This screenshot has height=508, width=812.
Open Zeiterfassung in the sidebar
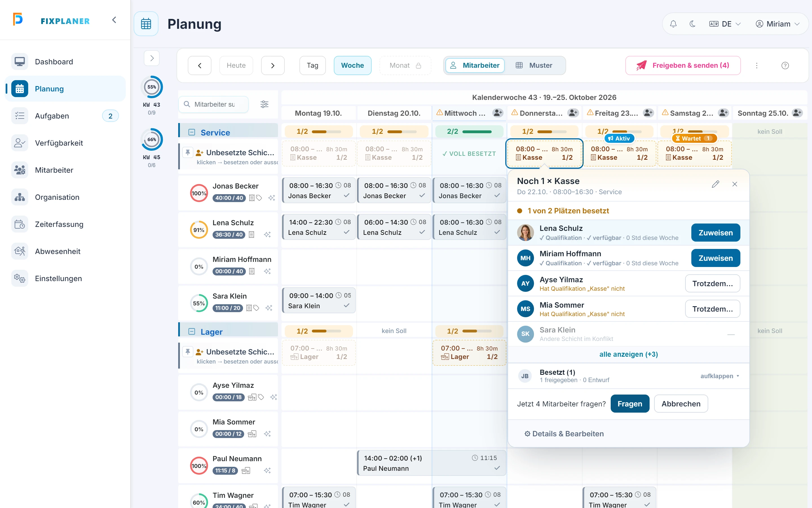[65, 224]
